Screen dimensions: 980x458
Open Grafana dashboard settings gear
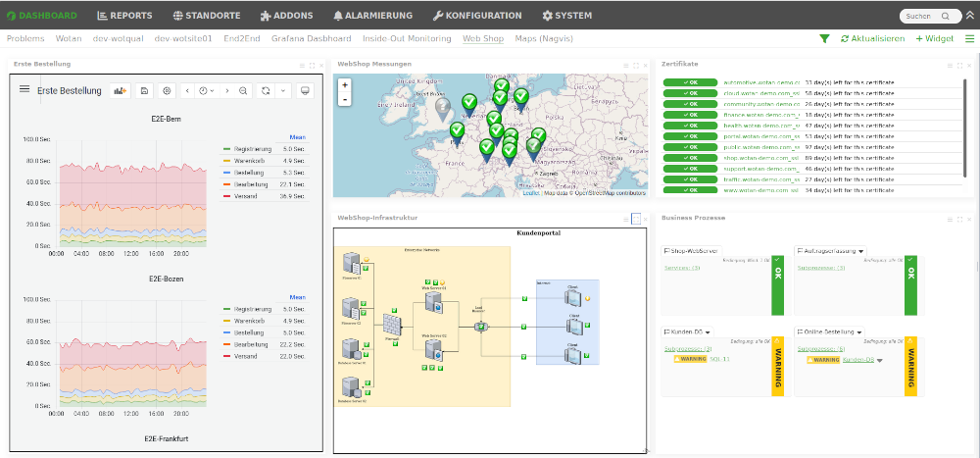(x=167, y=90)
